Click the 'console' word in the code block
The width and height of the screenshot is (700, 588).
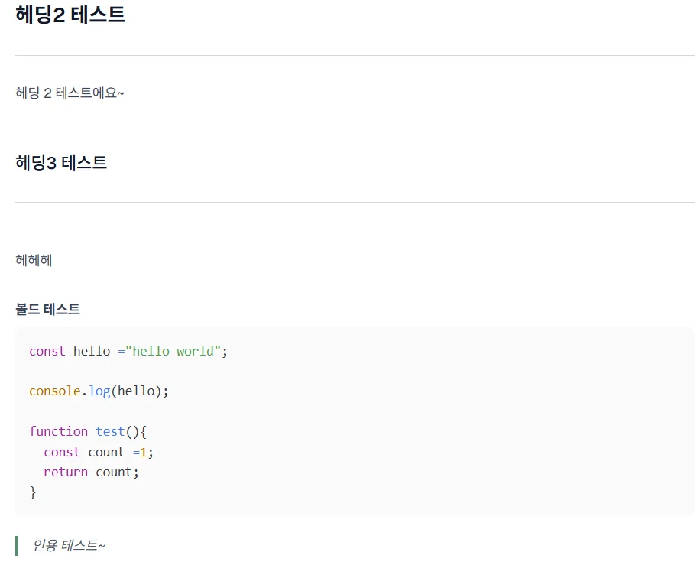(54, 391)
